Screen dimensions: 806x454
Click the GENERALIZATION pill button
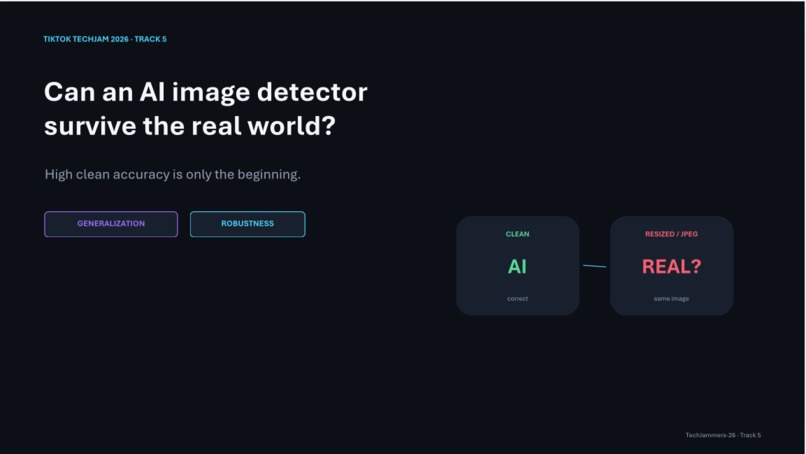pyautogui.click(x=111, y=224)
